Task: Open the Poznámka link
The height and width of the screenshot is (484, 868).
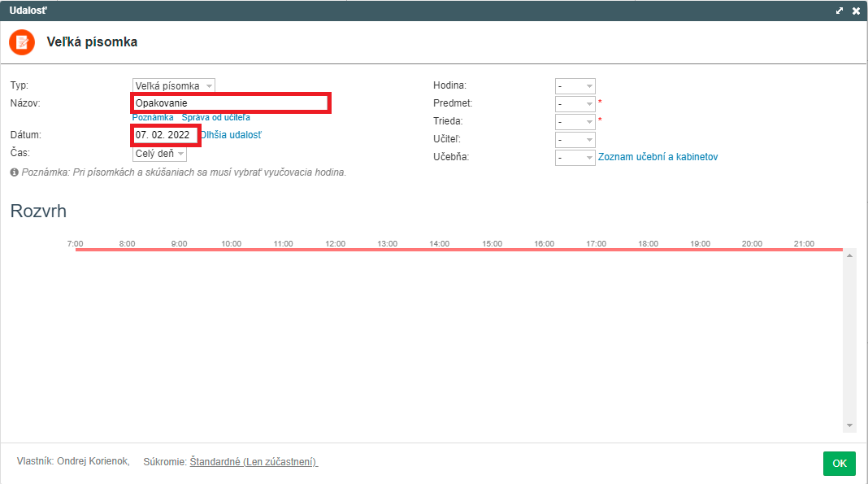Action: [153, 117]
